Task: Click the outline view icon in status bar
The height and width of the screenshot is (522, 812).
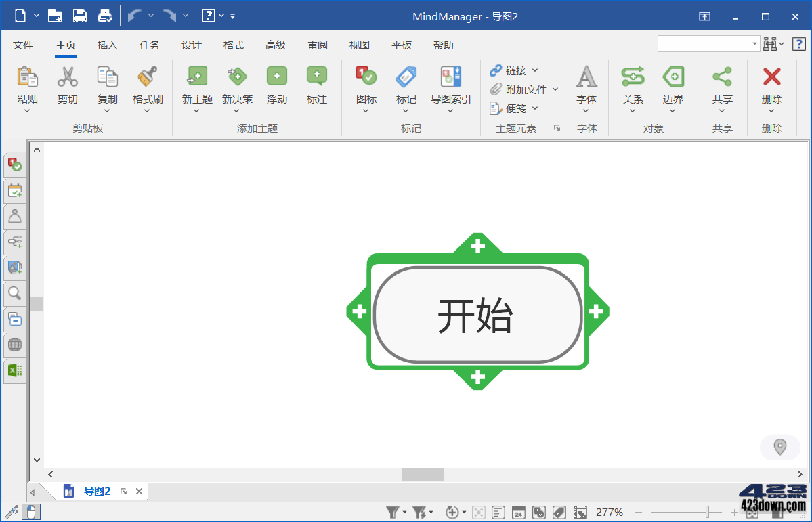Action: [x=498, y=513]
